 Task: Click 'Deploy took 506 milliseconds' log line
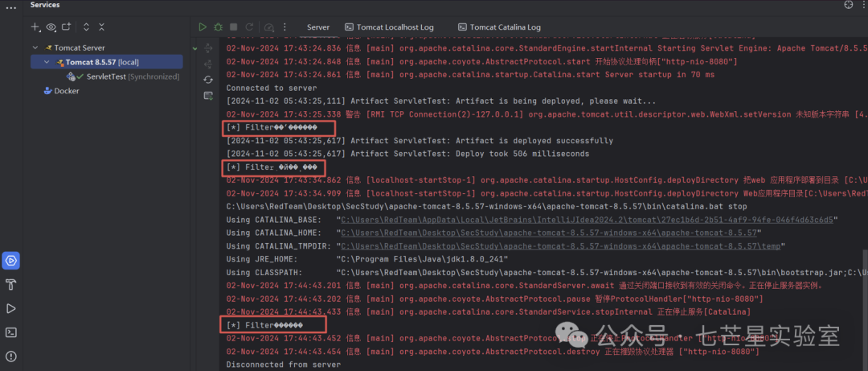point(408,154)
